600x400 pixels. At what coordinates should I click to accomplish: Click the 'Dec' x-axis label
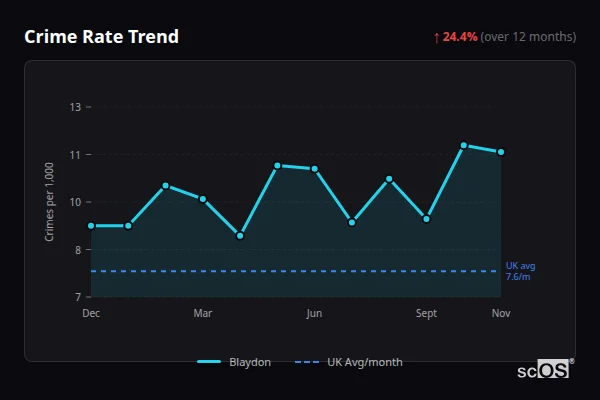coord(91,313)
